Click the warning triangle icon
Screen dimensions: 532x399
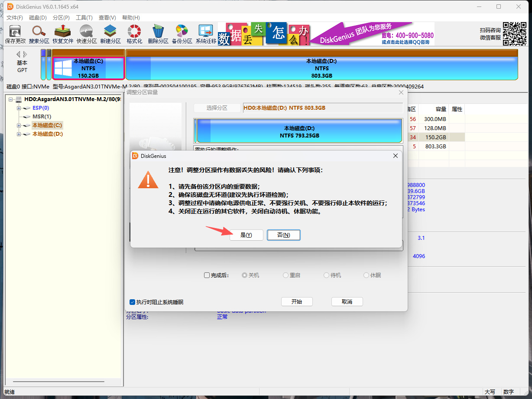tap(148, 179)
